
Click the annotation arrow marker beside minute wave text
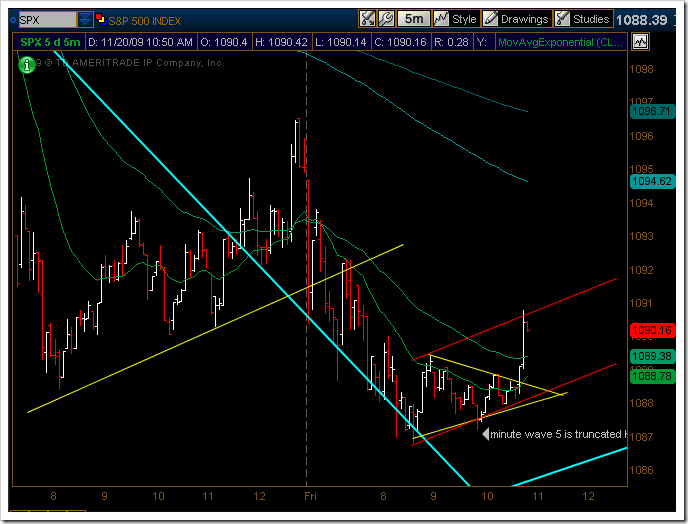pyautogui.click(x=485, y=434)
